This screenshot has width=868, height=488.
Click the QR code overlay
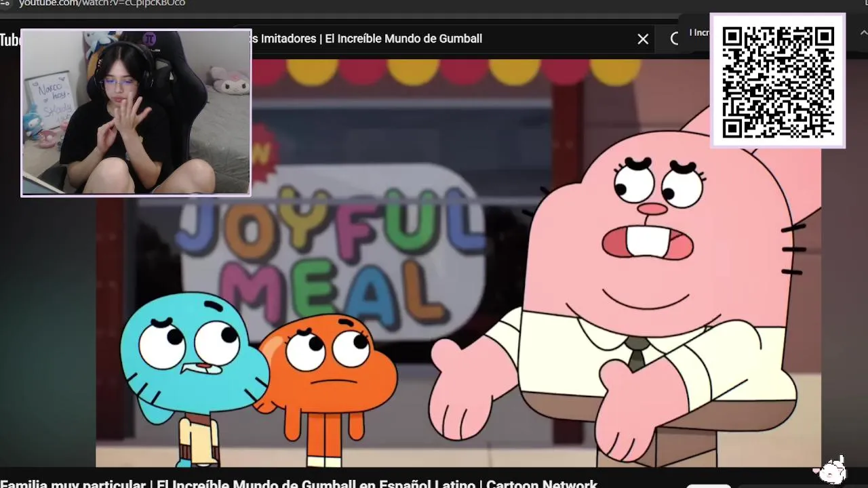pos(778,81)
